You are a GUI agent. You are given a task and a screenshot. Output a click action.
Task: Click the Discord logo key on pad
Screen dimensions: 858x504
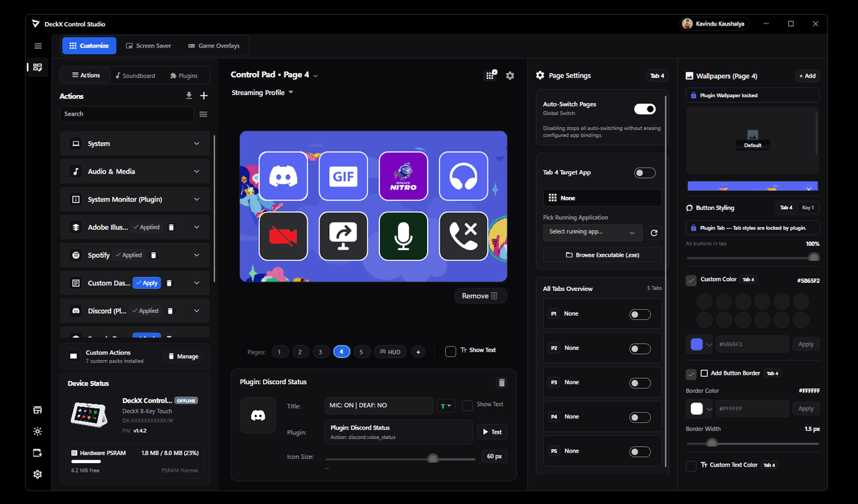point(283,176)
